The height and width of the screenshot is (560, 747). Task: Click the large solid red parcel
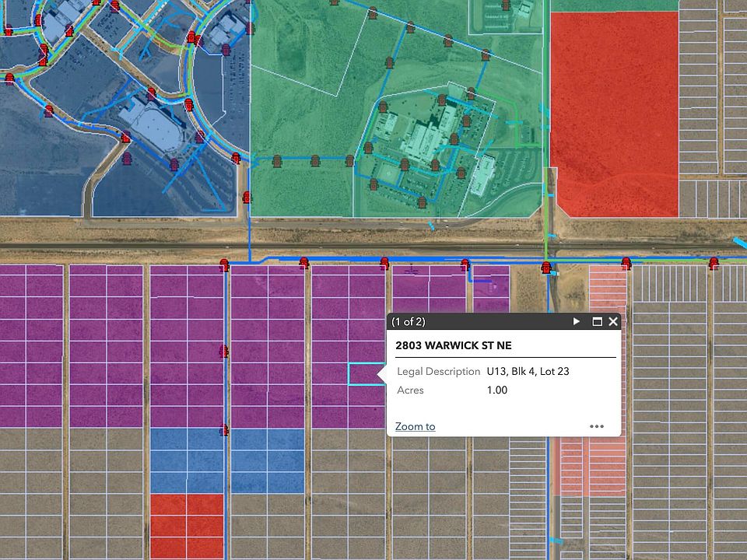pos(614,114)
